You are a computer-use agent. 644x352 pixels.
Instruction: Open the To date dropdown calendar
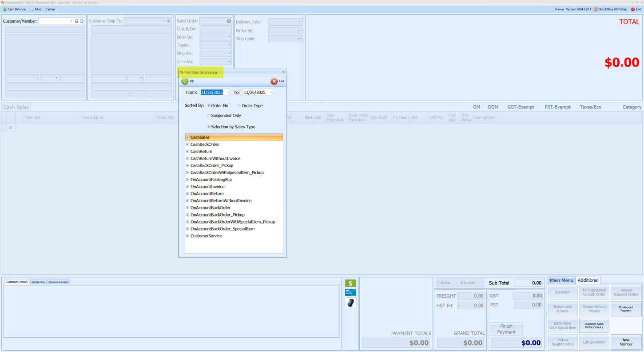coord(270,92)
